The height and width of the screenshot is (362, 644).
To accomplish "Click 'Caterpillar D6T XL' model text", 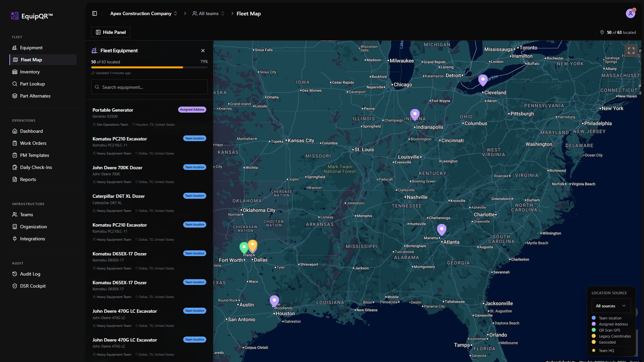I will pyautogui.click(x=107, y=203).
